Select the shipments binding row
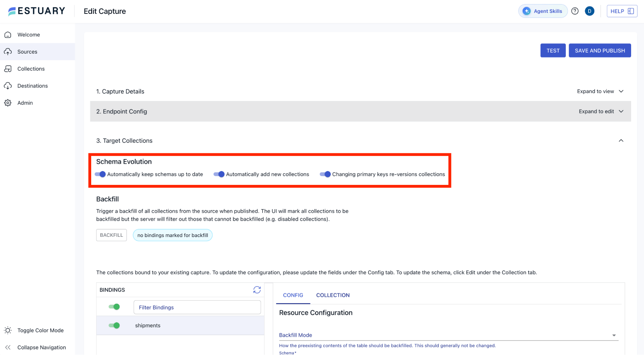 (x=180, y=325)
